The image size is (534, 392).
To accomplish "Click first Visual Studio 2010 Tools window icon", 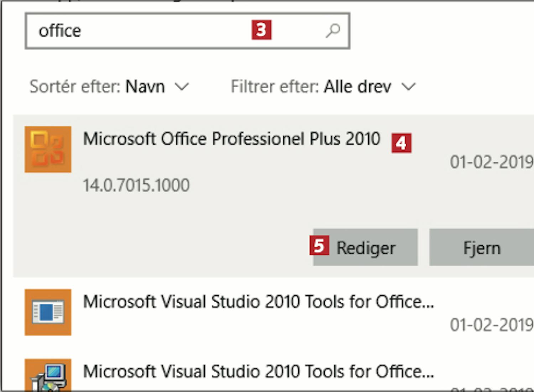I will pos(48,312).
